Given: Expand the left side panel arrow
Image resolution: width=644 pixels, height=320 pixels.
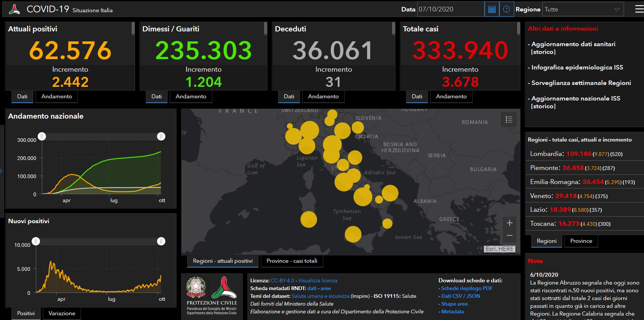Looking at the screenshot, I should pyautogui.click(x=1, y=171).
